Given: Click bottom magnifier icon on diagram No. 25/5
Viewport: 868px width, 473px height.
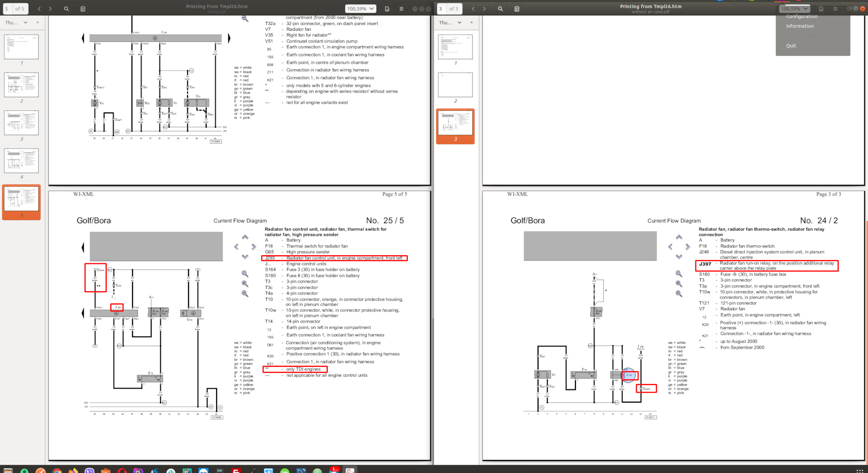Looking at the screenshot, I should (245, 294).
